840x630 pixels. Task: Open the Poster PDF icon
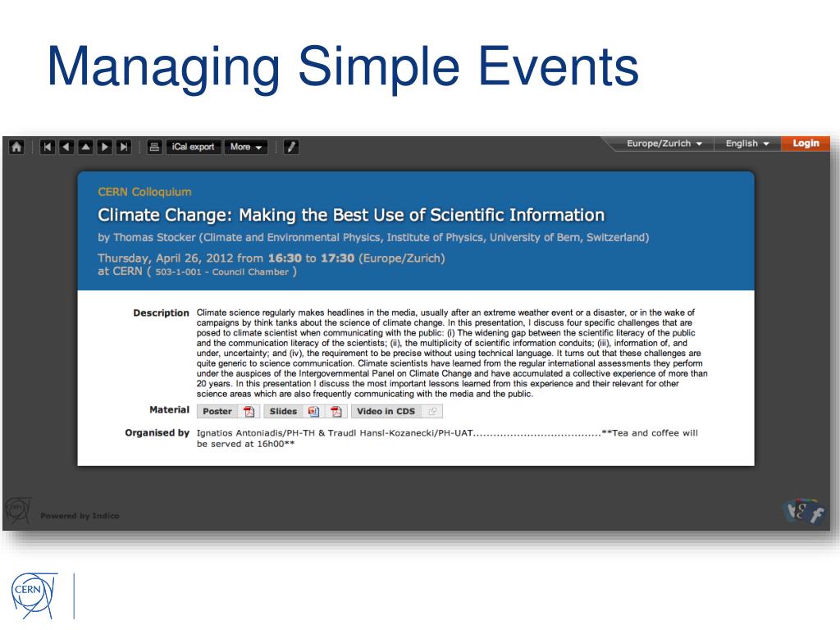(249, 412)
